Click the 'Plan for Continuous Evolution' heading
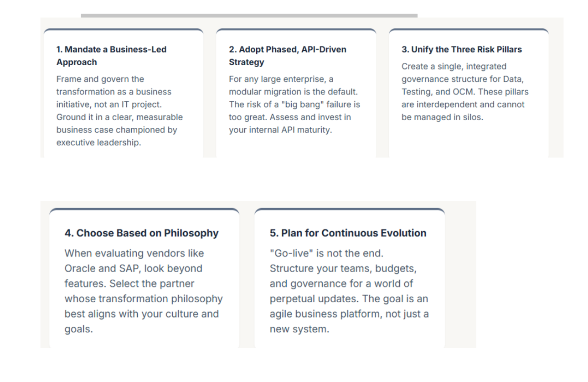This screenshot has width=588, height=382. 348,233
